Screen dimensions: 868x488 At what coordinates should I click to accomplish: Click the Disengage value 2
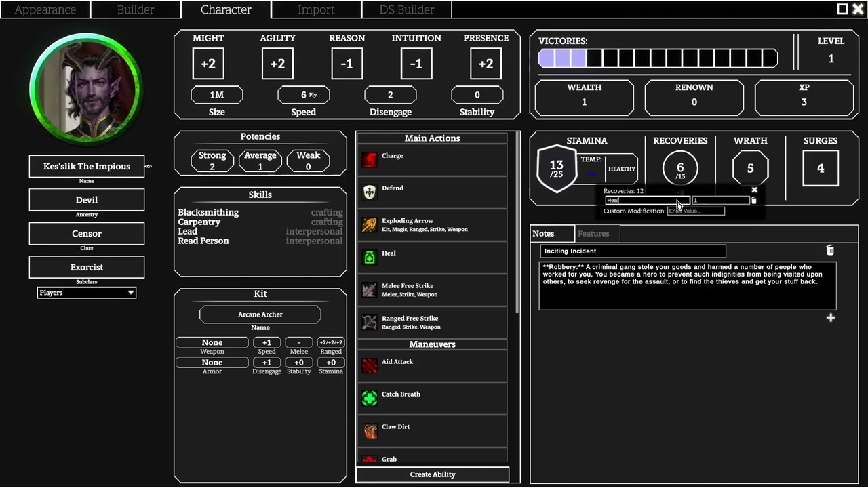[x=390, y=95]
